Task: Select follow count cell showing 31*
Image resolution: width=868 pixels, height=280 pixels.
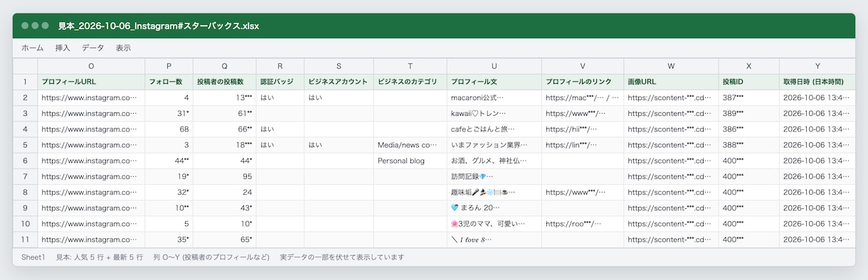Action: 169,113
